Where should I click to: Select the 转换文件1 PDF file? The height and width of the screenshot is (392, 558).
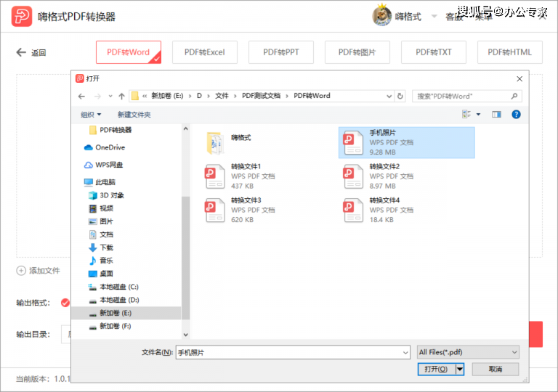click(240, 176)
